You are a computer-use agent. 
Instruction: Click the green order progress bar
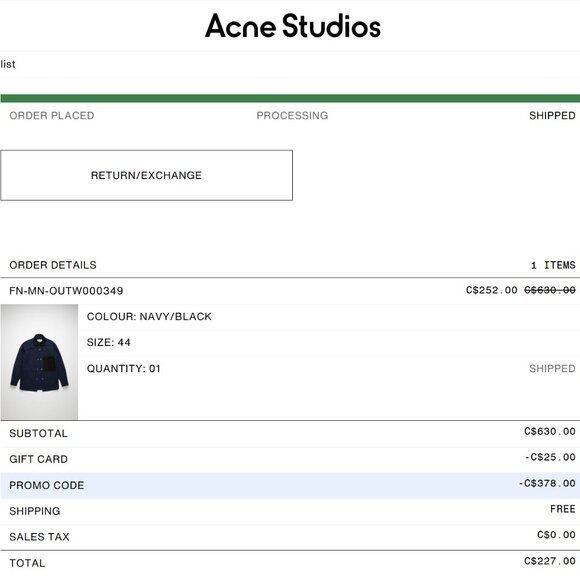click(290, 98)
